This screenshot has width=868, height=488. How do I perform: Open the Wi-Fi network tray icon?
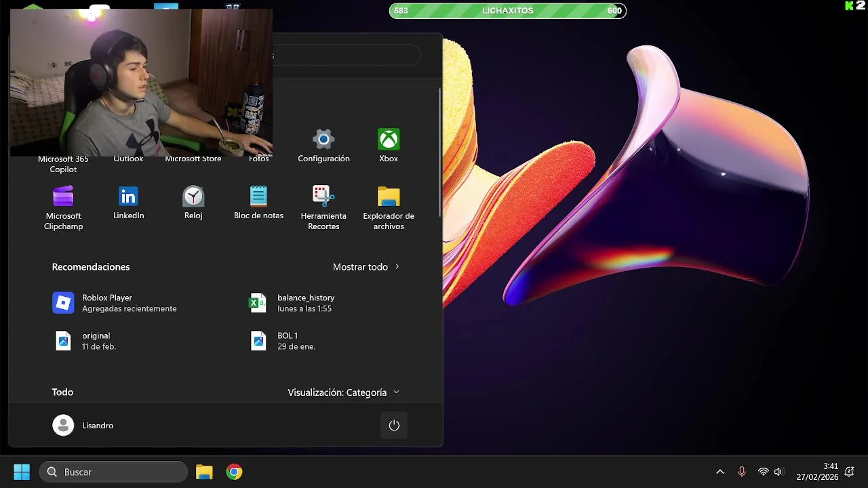click(x=764, y=472)
